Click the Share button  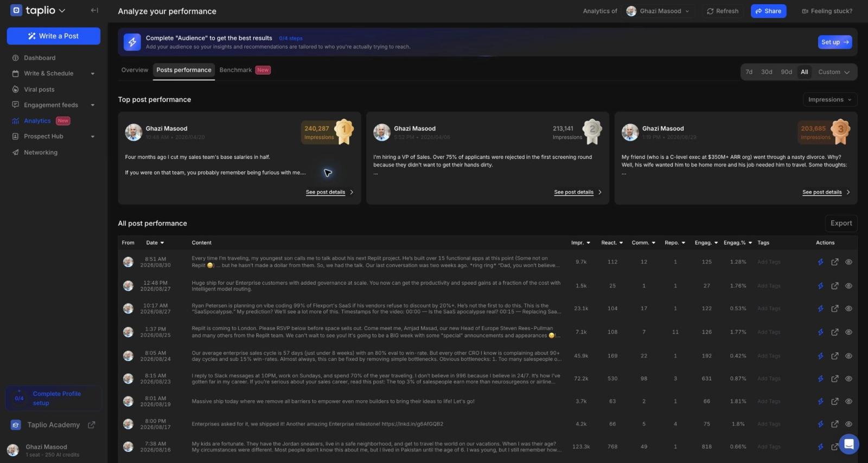pos(768,11)
